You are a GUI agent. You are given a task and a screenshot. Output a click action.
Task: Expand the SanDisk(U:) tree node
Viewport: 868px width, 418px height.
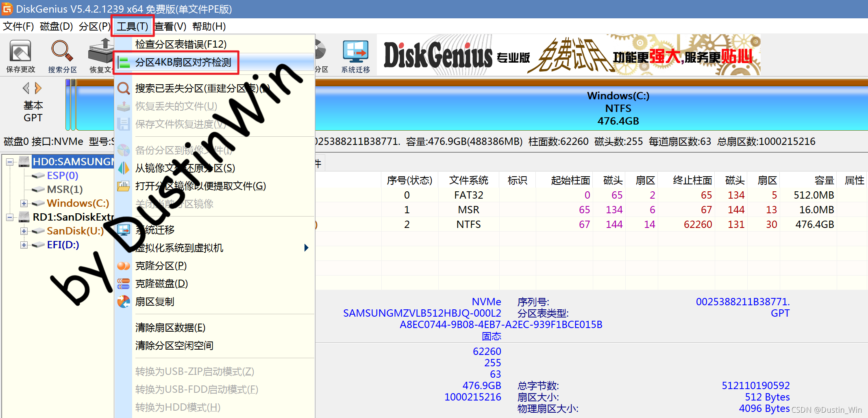[x=24, y=231]
